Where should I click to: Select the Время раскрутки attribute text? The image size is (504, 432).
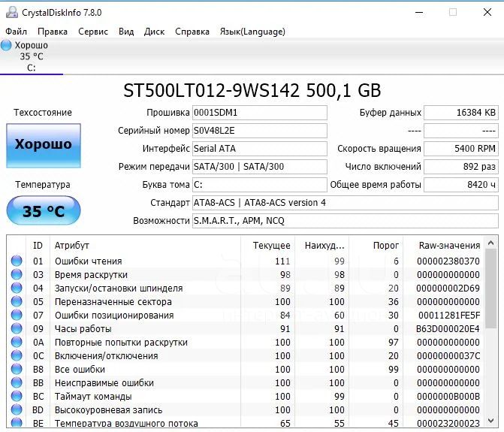tap(91, 275)
